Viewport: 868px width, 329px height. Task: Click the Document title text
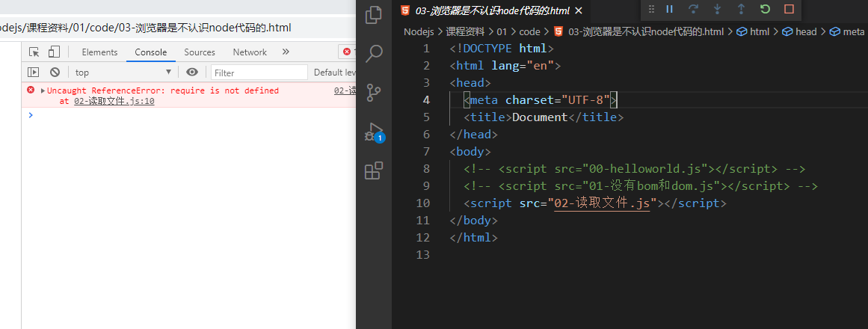point(540,117)
